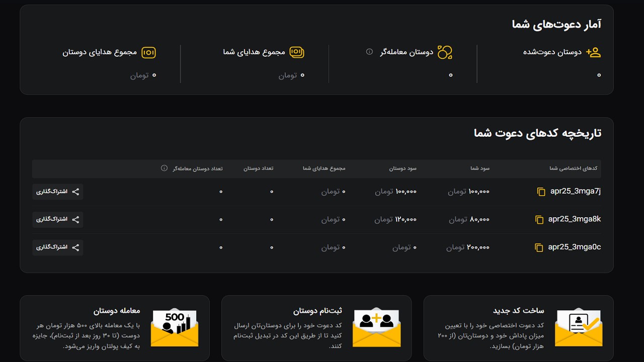The height and width of the screenshot is (362, 644).
Task: Open the ساخت کد جدید card
Action: [x=518, y=328]
